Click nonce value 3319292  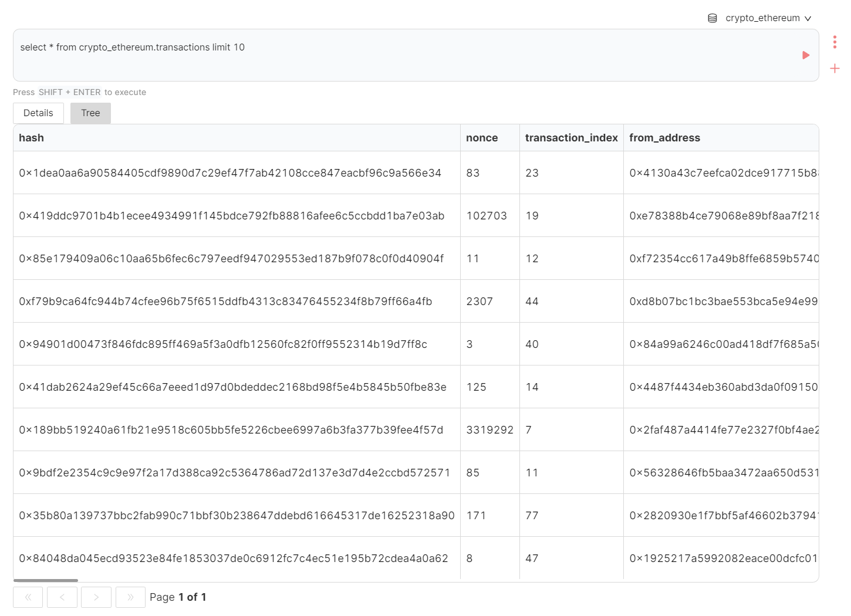tap(490, 430)
